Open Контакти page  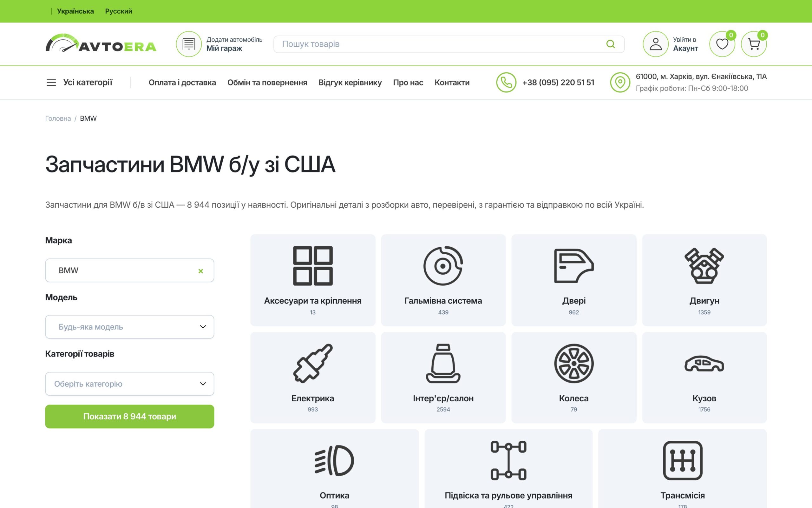pos(452,83)
